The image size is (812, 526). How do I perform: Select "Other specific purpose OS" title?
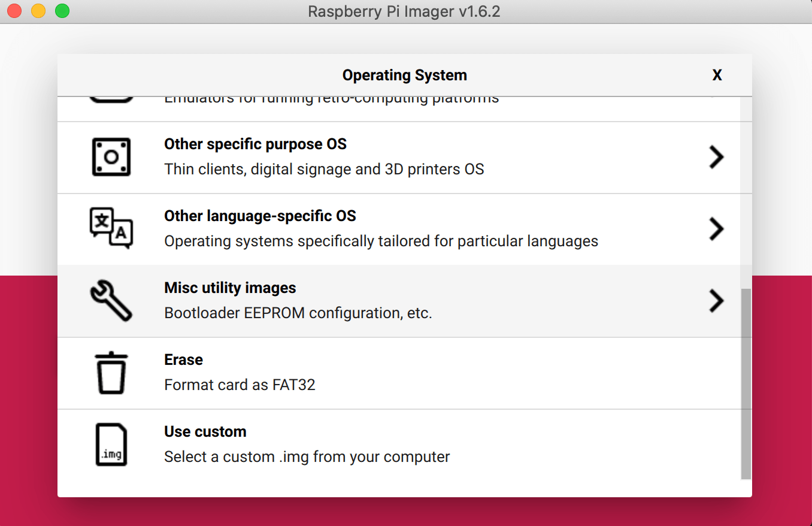tap(256, 144)
